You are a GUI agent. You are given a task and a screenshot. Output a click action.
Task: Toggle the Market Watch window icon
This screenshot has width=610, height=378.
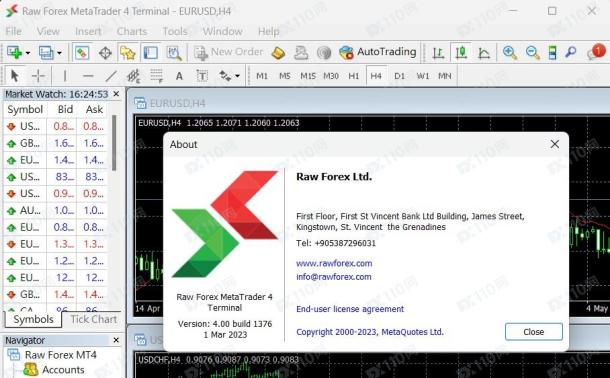[82, 52]
